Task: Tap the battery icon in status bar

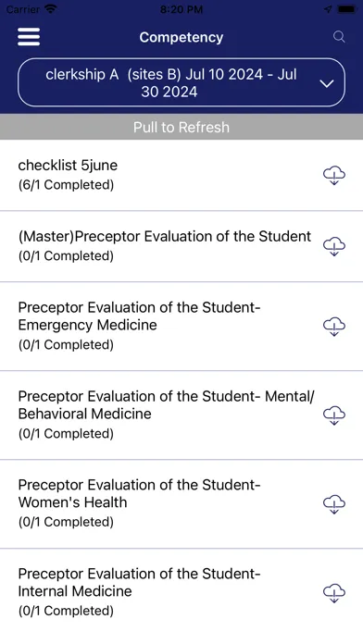Action: [x=345, y=9]
